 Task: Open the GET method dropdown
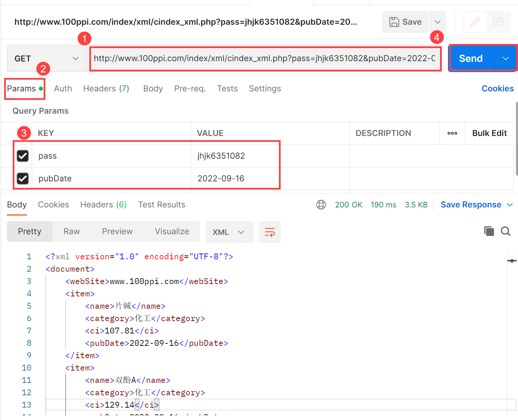tap(46, 58)
